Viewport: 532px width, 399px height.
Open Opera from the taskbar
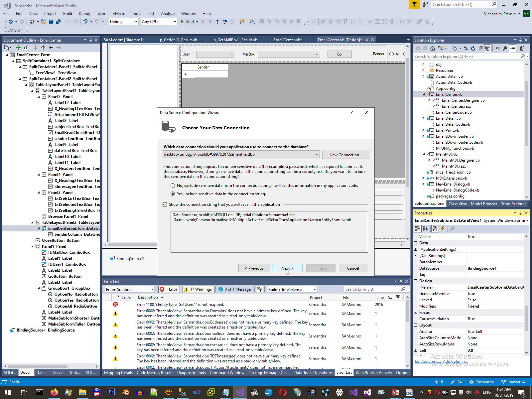tap(283, 392)
